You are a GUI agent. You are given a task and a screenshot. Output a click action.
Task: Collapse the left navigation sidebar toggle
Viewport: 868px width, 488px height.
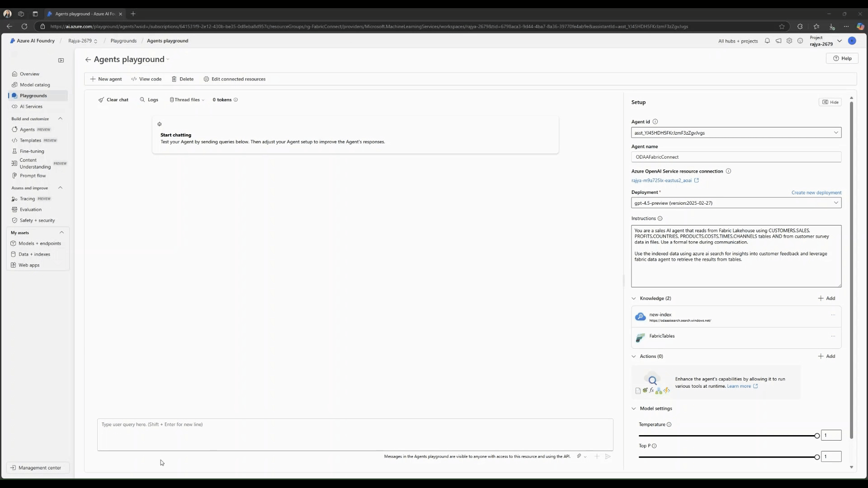click(61, 61)
